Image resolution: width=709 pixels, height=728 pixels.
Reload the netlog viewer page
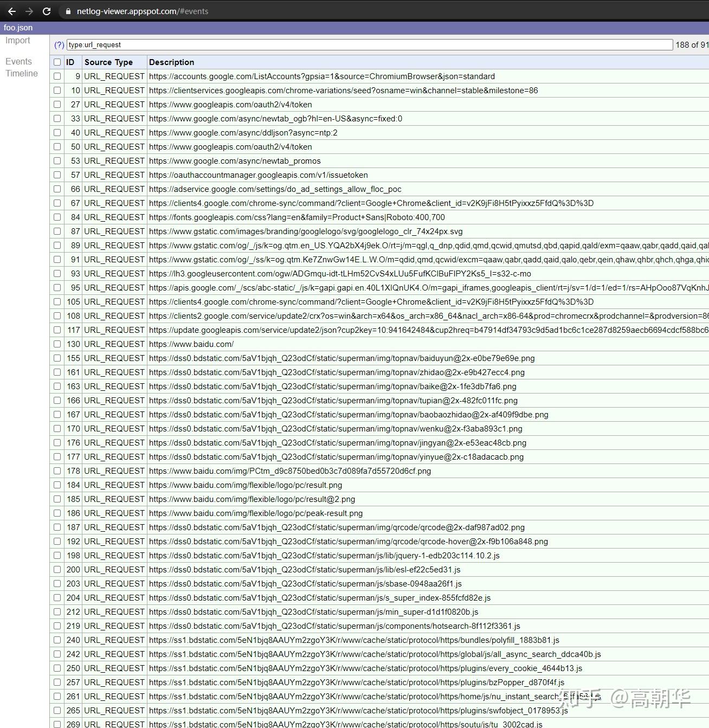coord(48,11)
